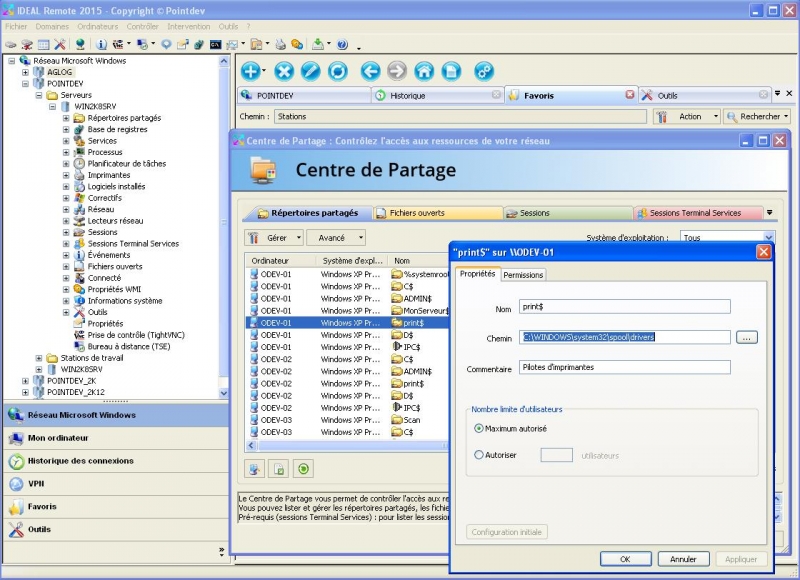Select the Autoriser radio button
The height and width of the screenshot is (580, 800).
tap(479, 455)
